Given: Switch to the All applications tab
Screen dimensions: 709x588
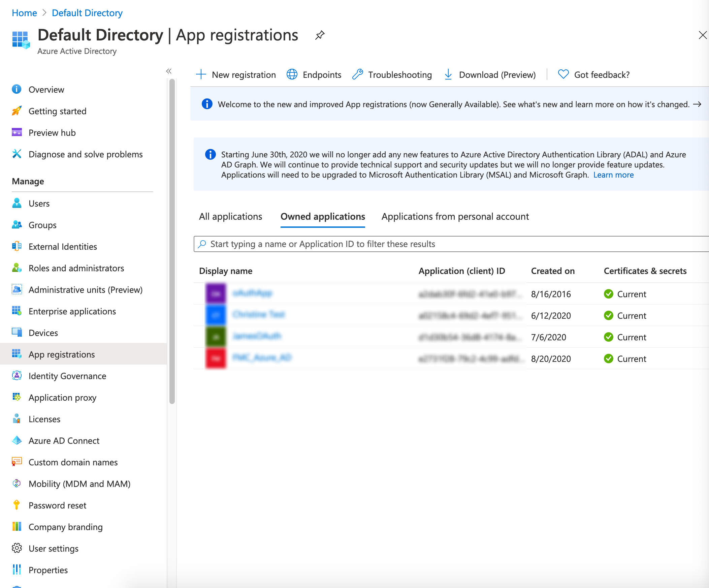Looking at the screenshot, I should [230, 216].
